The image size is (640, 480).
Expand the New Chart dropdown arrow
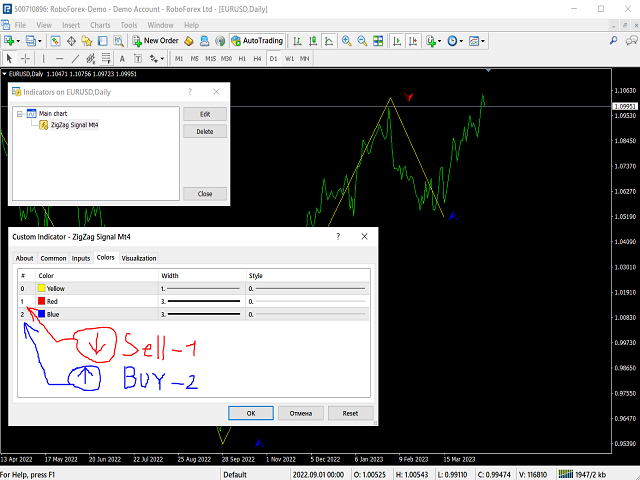[18, 41]
